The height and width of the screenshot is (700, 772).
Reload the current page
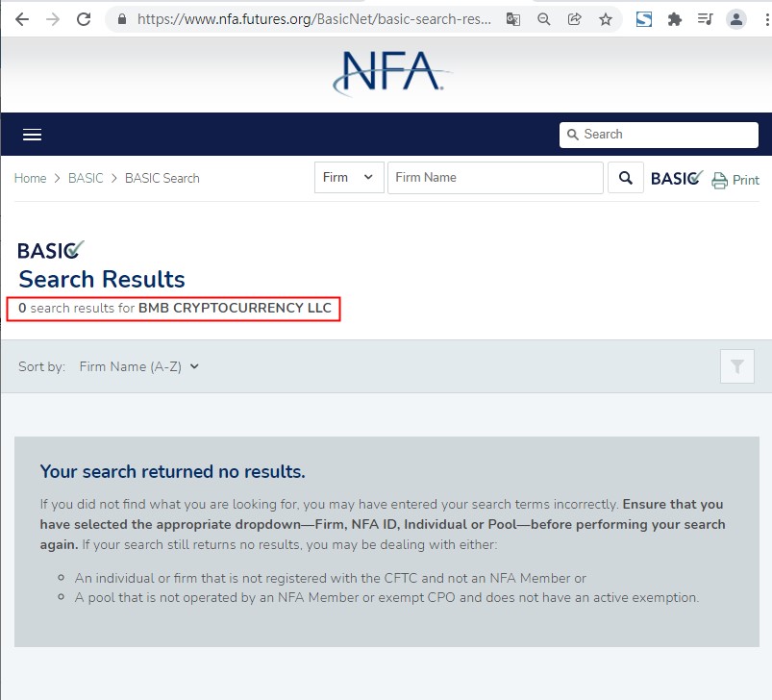[84, 19]
